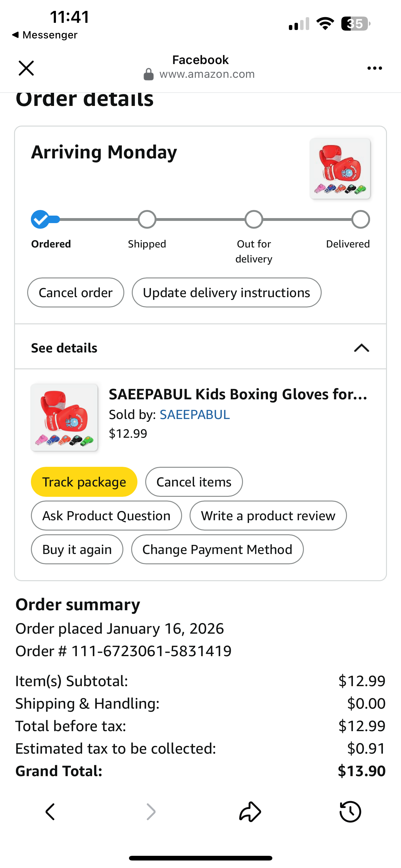Screen dimensions: 401x868
Task: Collapse the See details section
Action: 361,348
